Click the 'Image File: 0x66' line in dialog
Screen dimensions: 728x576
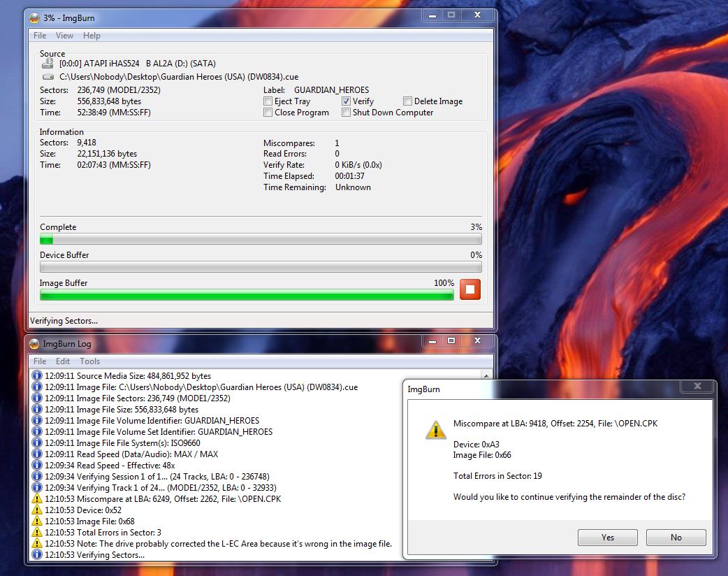click(x=482, y=455)
